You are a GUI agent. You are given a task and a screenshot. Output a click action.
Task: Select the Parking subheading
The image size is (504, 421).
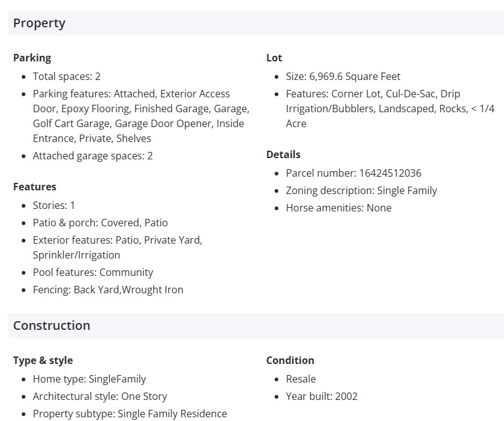point(32,58)
